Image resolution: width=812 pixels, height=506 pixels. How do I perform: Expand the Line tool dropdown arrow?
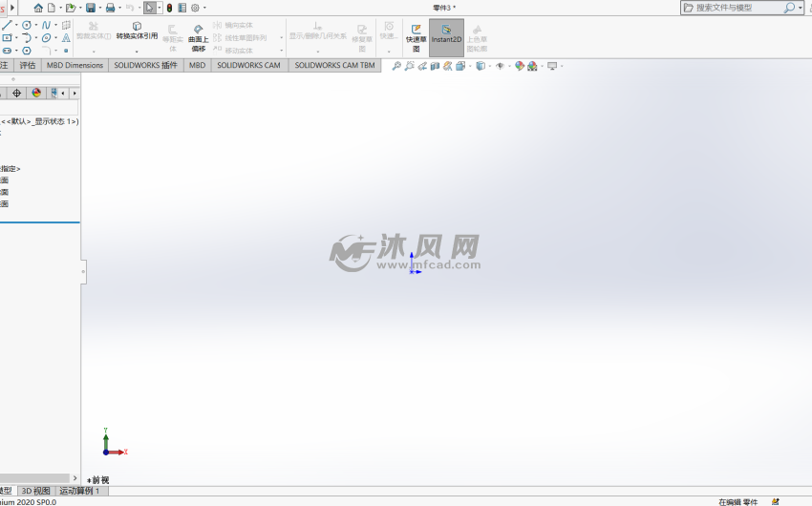[16, 25]
